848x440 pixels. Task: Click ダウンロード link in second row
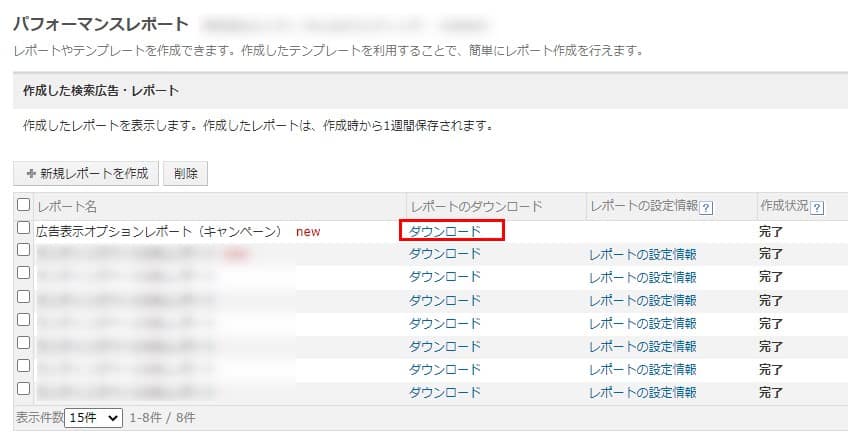coord(445,254)
